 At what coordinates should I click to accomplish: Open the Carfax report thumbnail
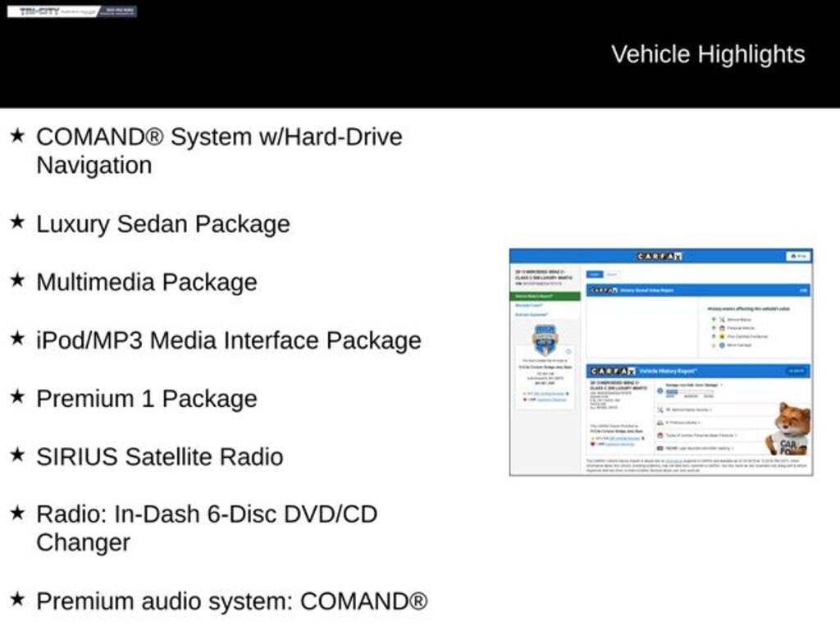(x=660, y=361)
